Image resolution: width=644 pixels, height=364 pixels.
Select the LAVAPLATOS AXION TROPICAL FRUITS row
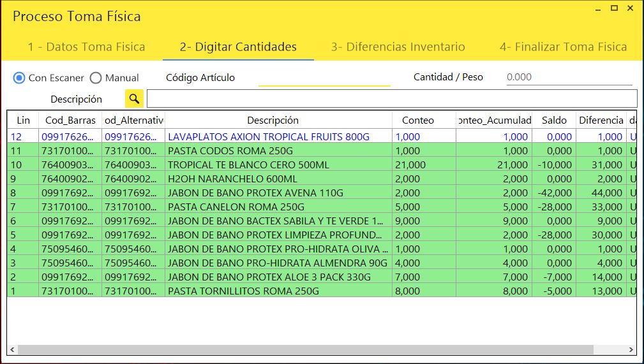(268, 136)
